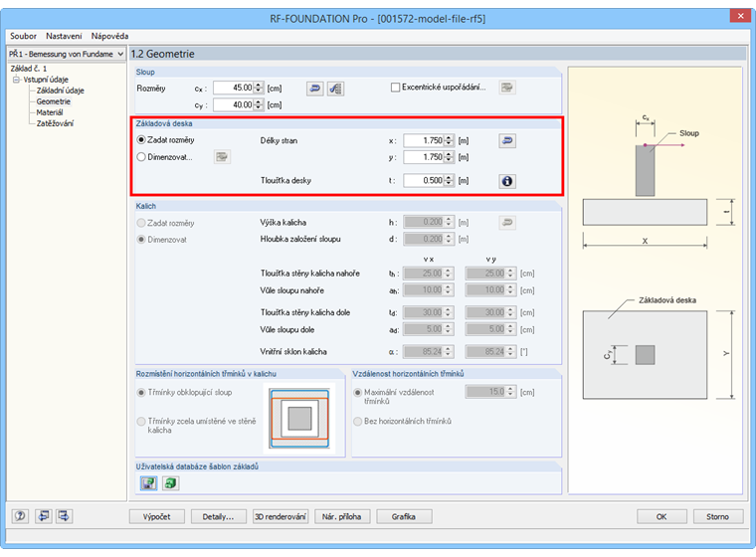The image size is (756, 557).
Task: Click the pick icon beside Výška kalicha
Action: point(506,223)
